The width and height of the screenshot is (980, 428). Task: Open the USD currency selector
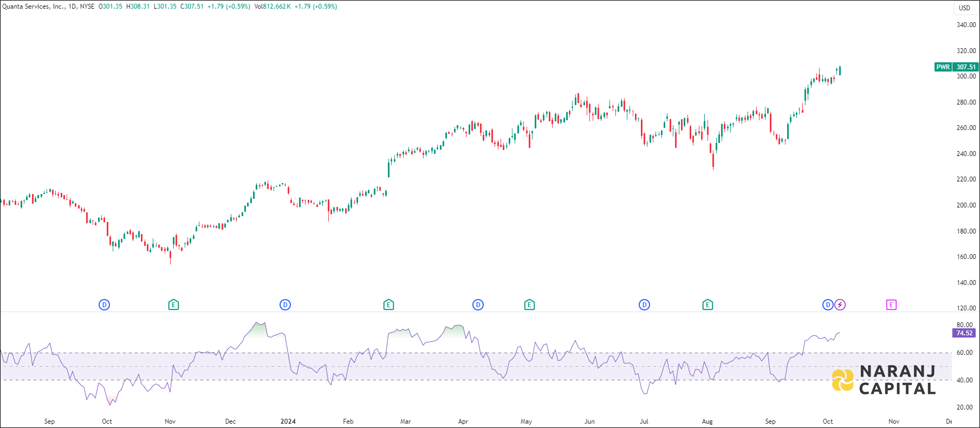[x=964, y=8]
